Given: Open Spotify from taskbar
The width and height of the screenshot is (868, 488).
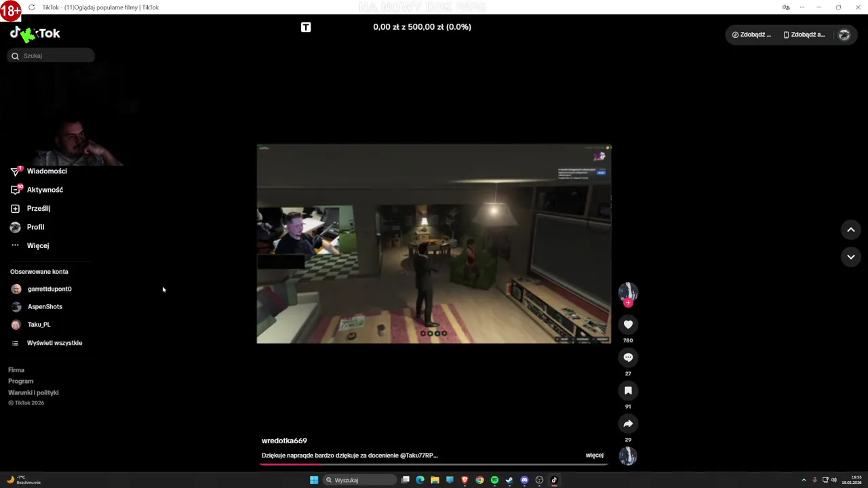Looking at the screenshot, I should [x=494, y=480].
